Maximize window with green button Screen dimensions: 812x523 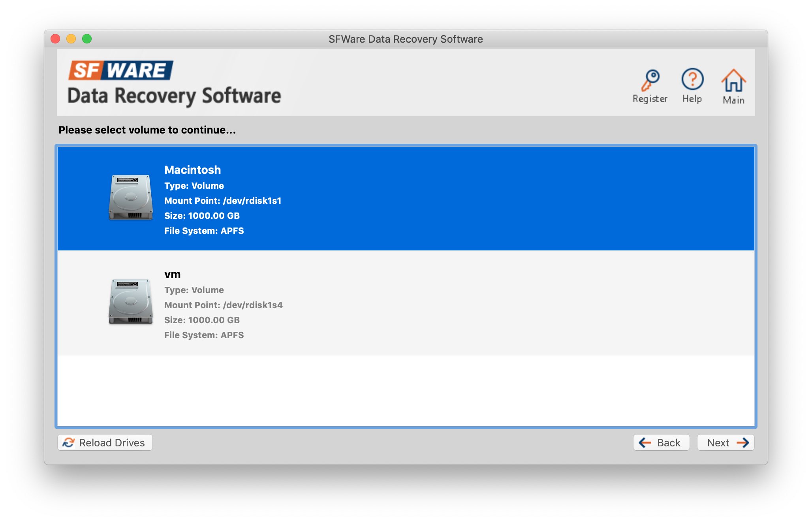click(x=87, y=39)
